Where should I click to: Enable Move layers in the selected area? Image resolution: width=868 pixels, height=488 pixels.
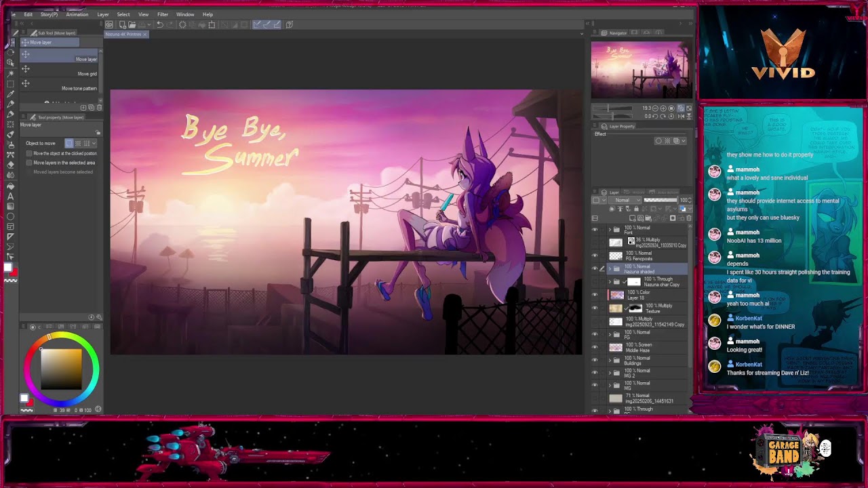pos(29,163)
